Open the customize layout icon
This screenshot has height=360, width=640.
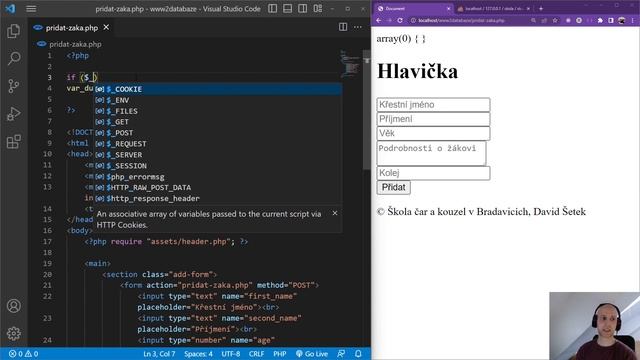318,9
